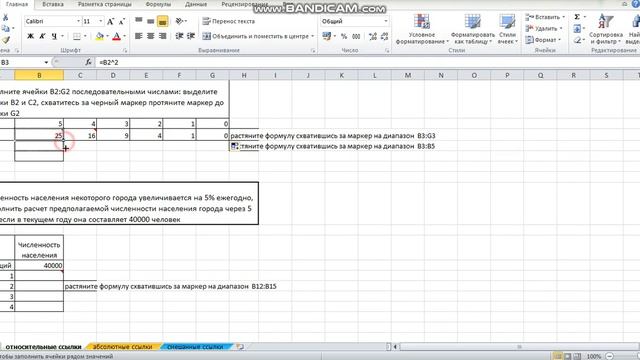Click Формат cells button
This screenshot has width=640, height=360.
[543, 40]
